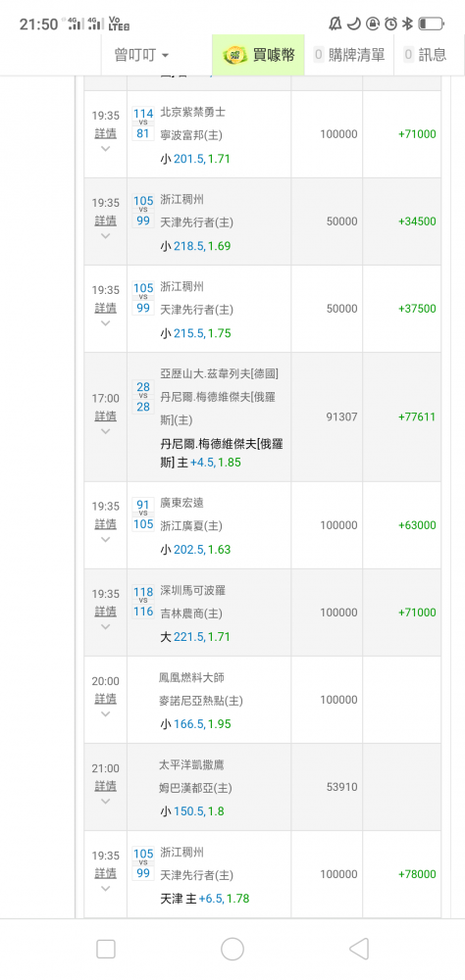Tap the 買噱幣 coin icon
The width and height of the screenshot is (465, 980).
[x=236, y=55]
